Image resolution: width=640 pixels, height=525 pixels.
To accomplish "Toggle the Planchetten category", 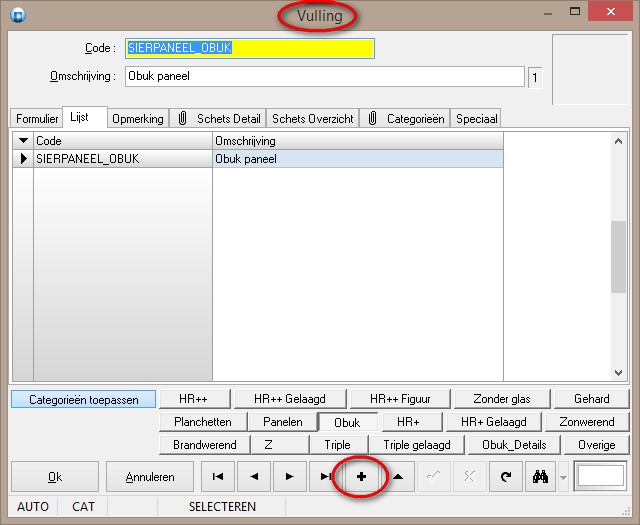I will tap(203, 422).
